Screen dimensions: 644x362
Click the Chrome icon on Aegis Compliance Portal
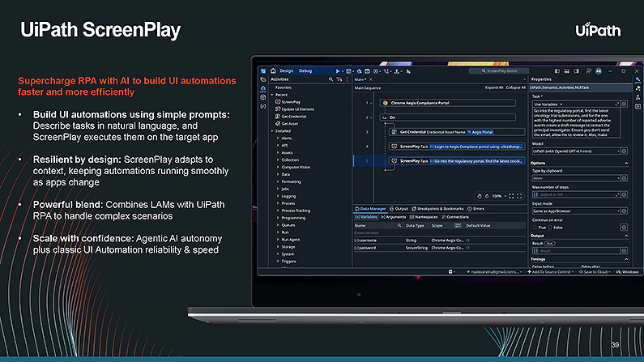pyautogui.click(x=385, y=104)
